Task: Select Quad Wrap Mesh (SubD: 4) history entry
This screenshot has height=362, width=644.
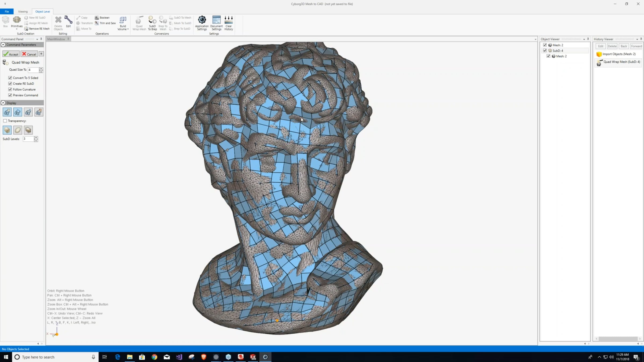Action: [618, 62]
